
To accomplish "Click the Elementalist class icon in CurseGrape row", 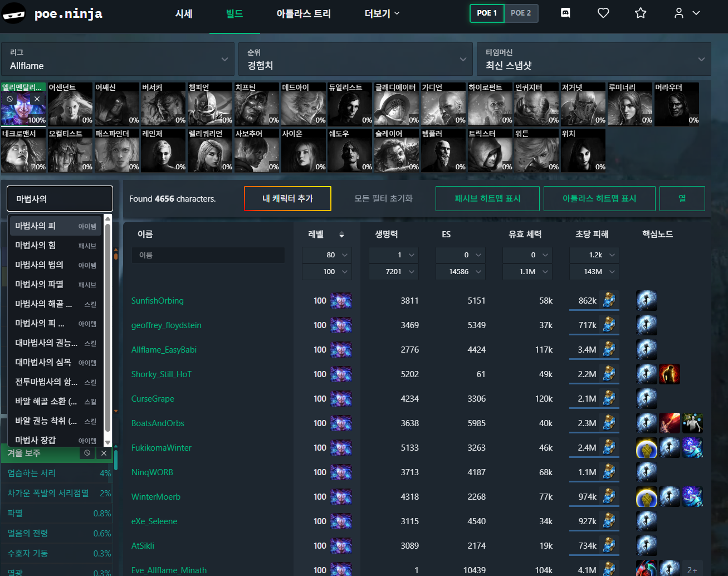I will point(341,399).
